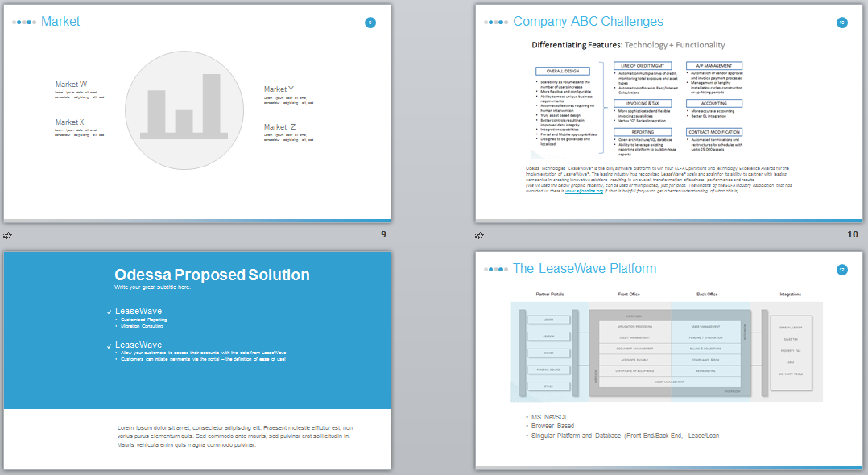Click the 'Customers can initiate payments' bullet
868x475 pixels.
tap(203, 359)
